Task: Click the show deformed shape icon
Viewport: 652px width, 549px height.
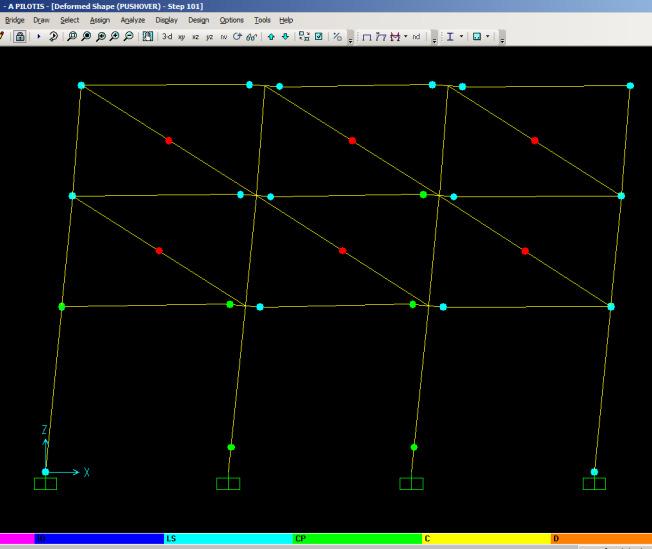Action: click(x=380, y=37)
